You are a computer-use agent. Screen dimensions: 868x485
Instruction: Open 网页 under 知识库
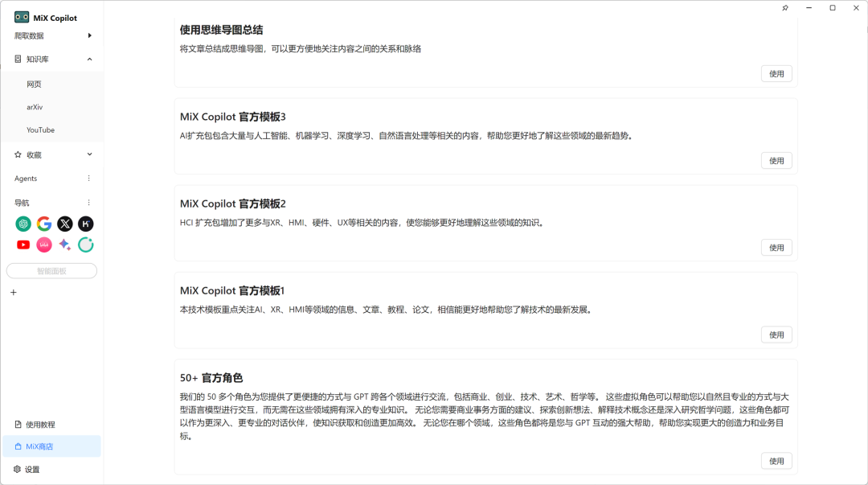pos(35,84)
